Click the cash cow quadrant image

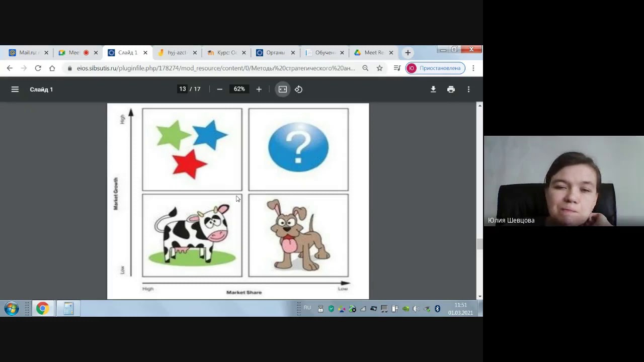pos(192,235)
